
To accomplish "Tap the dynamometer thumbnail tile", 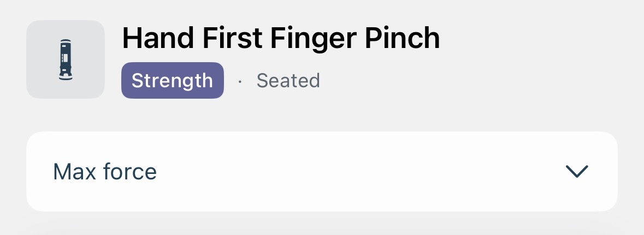I will [66, 59].
